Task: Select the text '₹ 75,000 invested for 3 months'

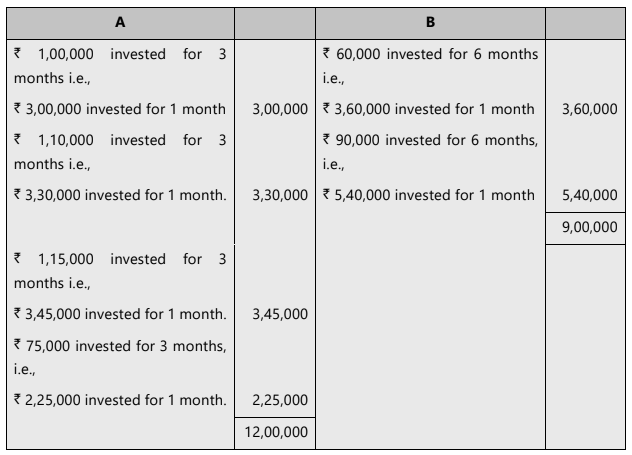Action: point(120,346)
